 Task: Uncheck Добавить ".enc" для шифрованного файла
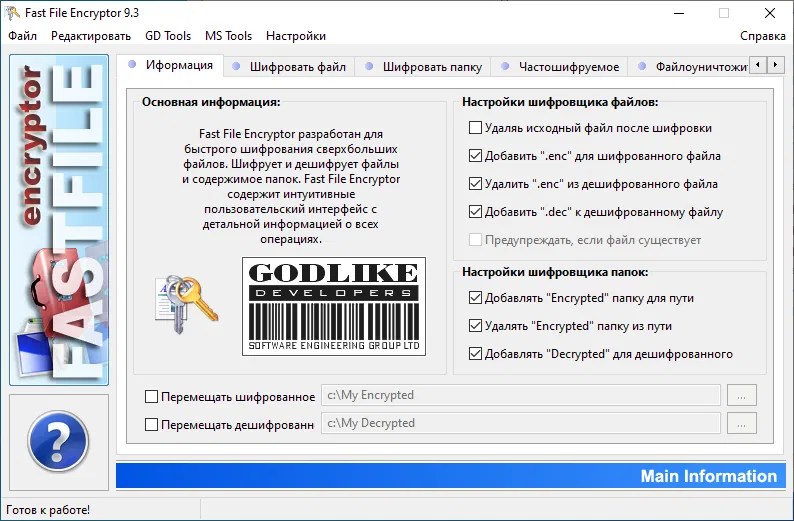(475, 155)
